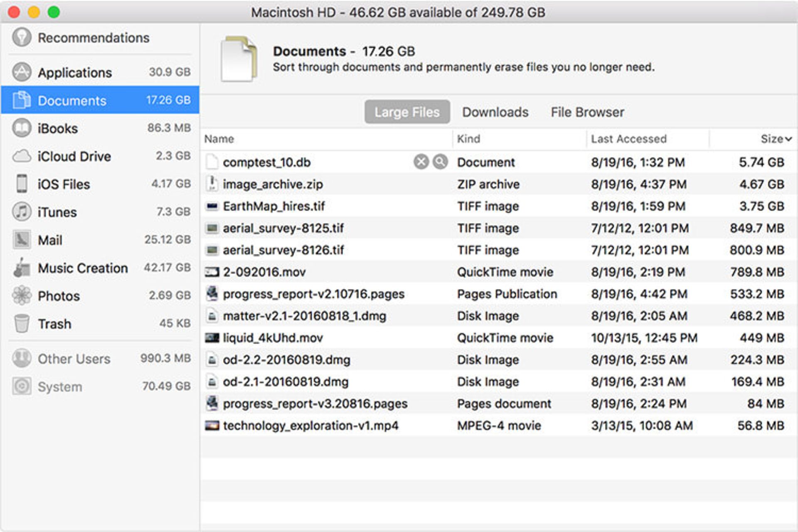Select the Large Files tab
This screenshot has width=798, height=532.
(407, 112)
